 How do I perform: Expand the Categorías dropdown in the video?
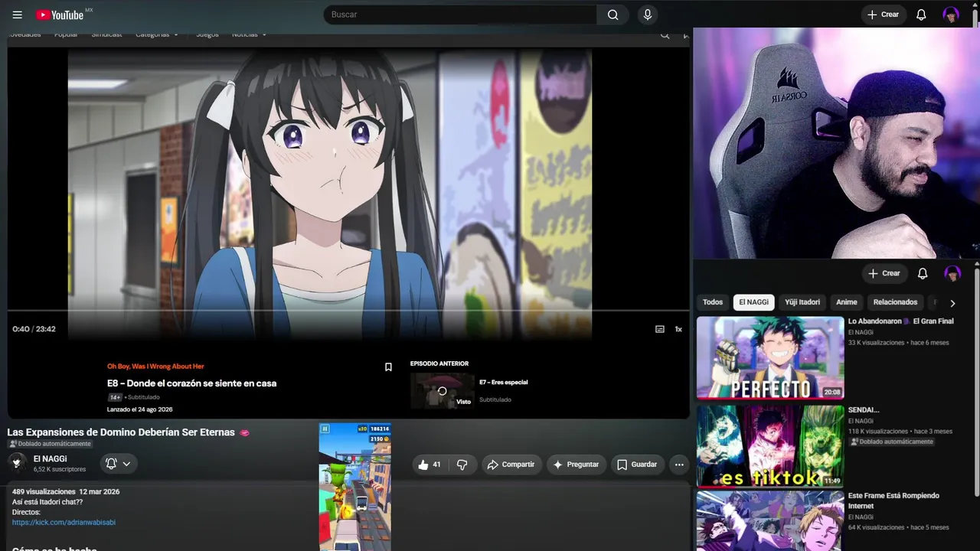click(157, 34)
